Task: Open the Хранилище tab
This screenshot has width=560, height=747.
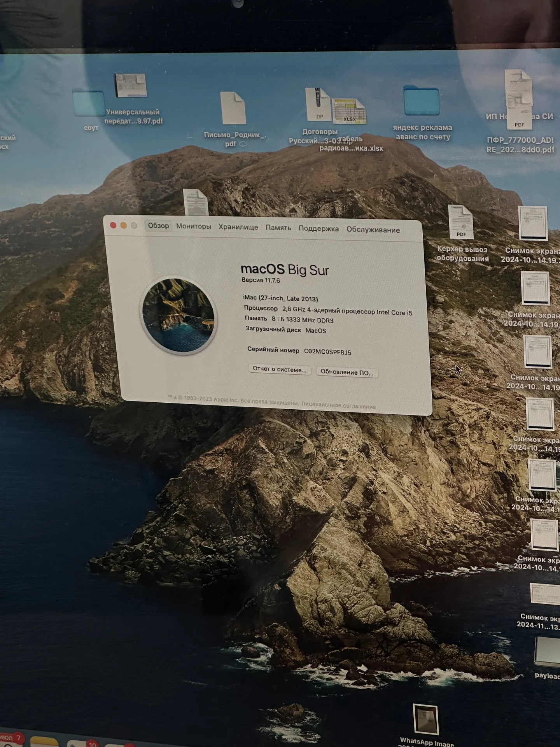Action: tap(238, 227)
